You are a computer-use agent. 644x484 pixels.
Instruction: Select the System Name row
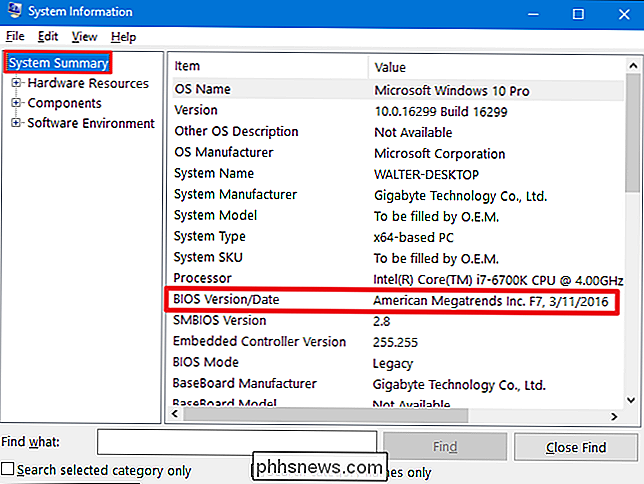pos(398,173)
